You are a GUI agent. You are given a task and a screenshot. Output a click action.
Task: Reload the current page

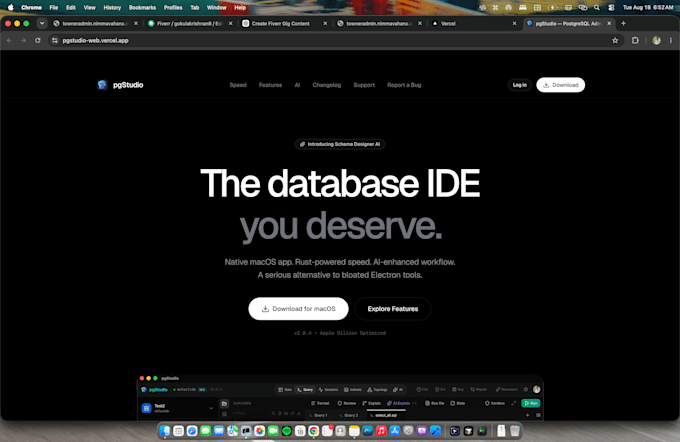38,40
